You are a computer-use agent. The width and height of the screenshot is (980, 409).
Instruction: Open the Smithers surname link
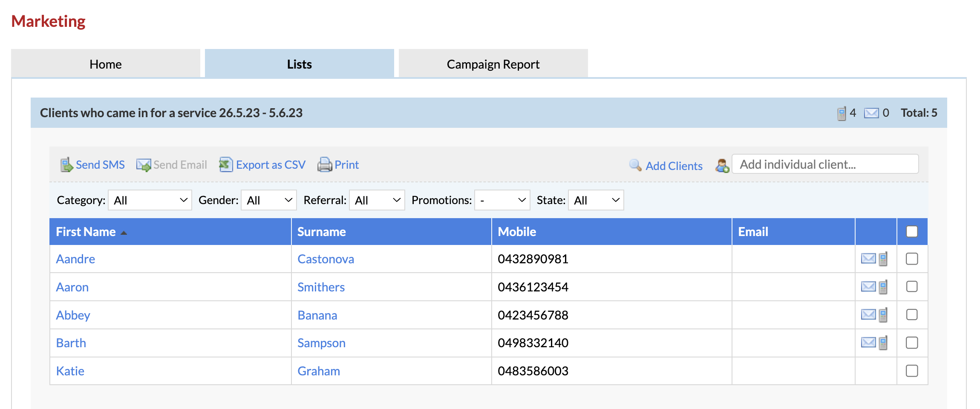[x=321, y=287]
